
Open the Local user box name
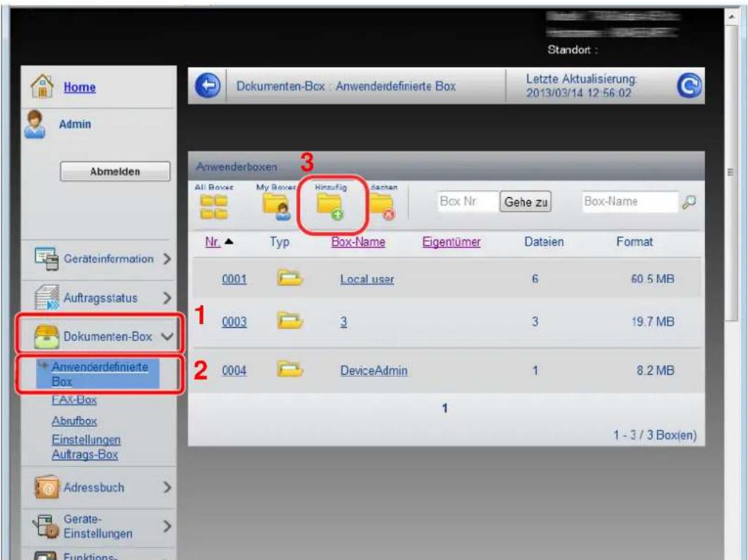(x=368, y=280)
